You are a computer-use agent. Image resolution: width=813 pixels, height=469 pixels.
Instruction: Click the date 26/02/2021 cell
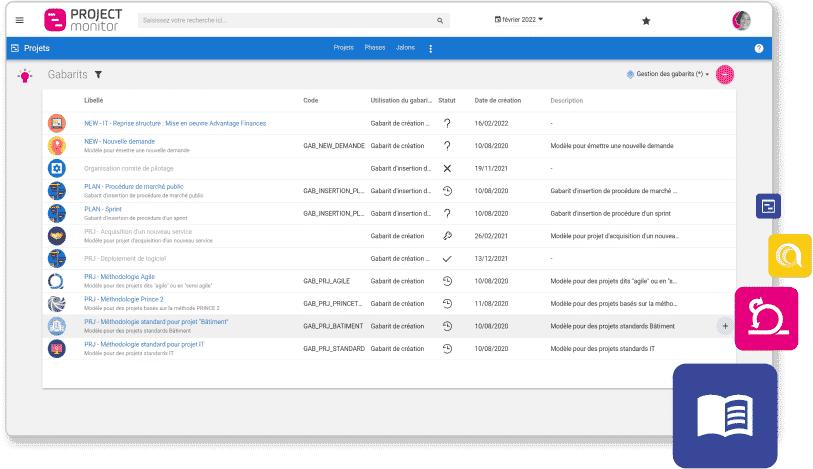491,236
